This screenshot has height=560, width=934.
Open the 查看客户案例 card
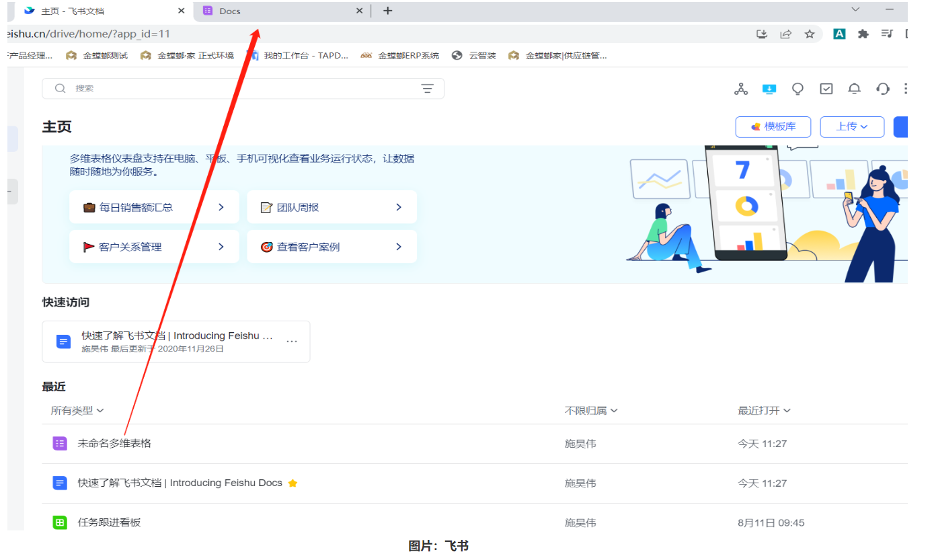click(332, 247)
